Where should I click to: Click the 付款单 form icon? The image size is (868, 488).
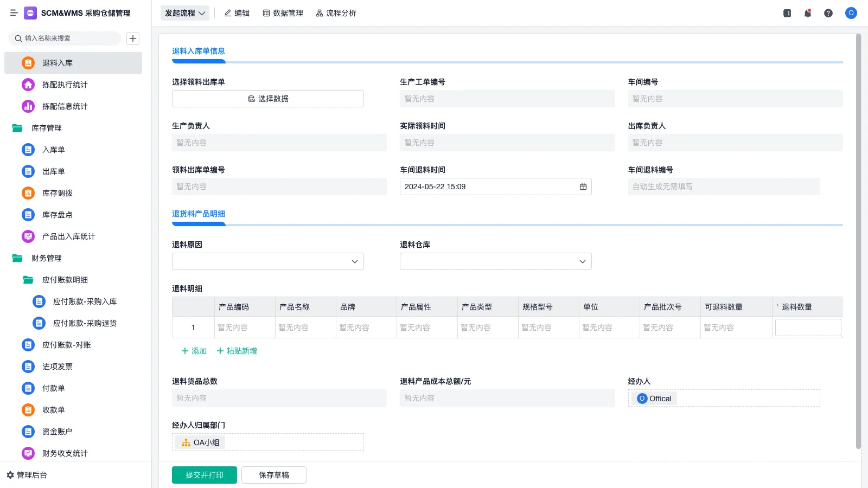pos(28,388)
